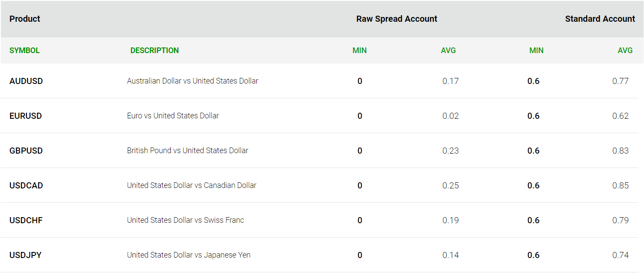Select the USDCHF symbol
This screenshot has height=275, width=644.
(x=26, y=220)
